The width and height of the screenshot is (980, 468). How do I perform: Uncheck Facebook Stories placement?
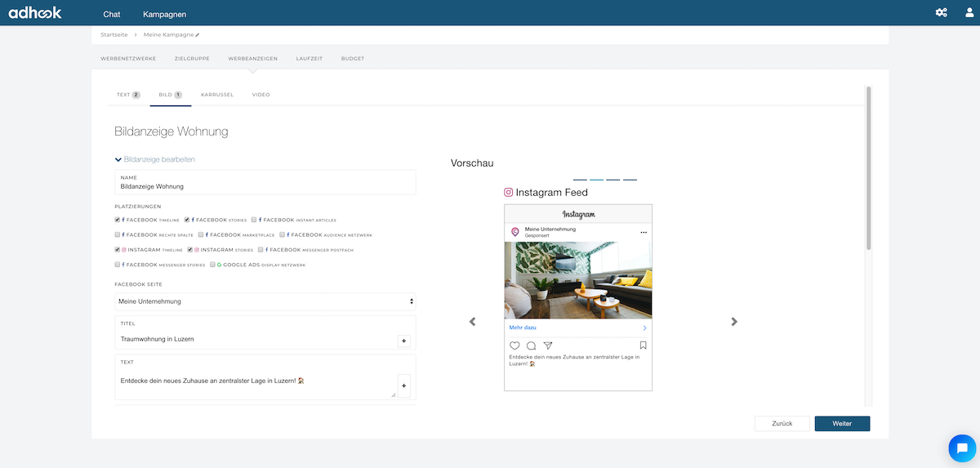[187, 220]
